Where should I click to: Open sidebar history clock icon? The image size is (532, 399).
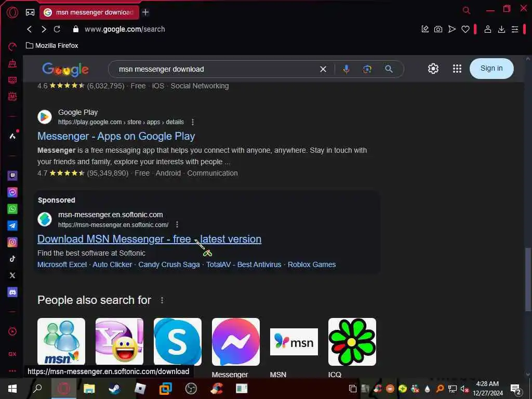pos(12,331)
